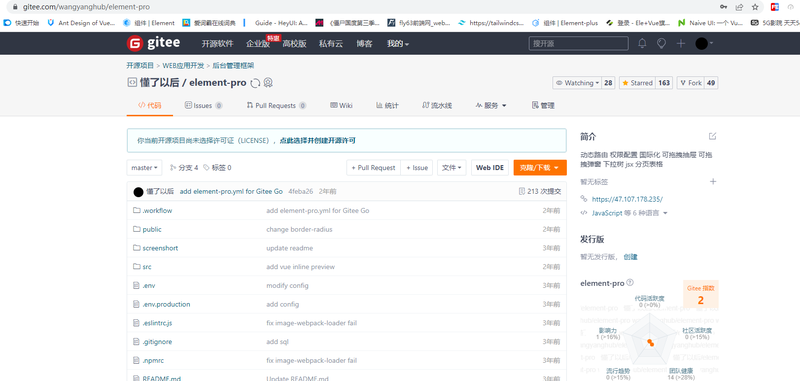Open 企业版 in the top navigation
Image resolution: width=800 pixels, height=381 pixels.
(258, 44)
